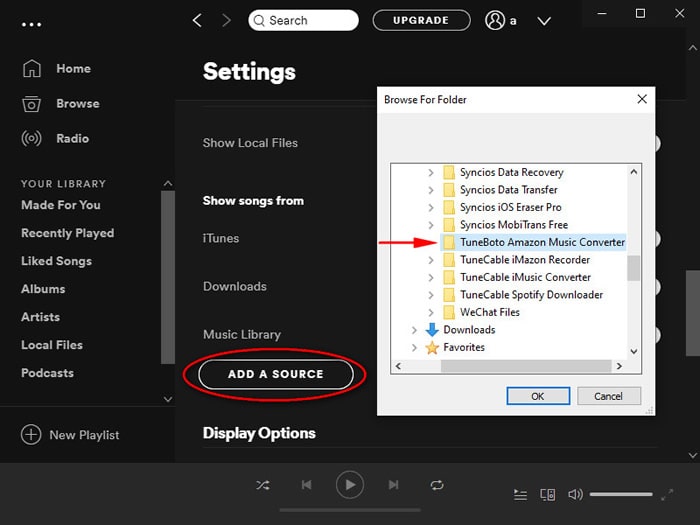Mute with the volume speaker icon
This screenshot has height=525, width=700.
[x=575, y=494]
